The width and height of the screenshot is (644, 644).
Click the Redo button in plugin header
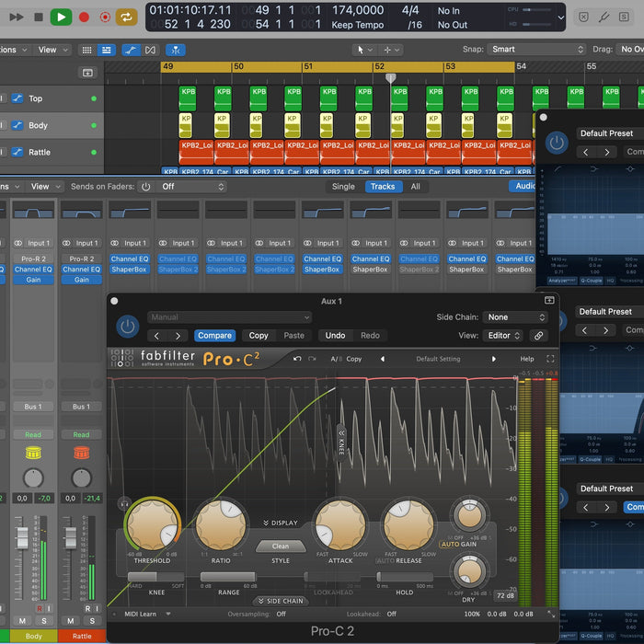[x=370, y=336]
